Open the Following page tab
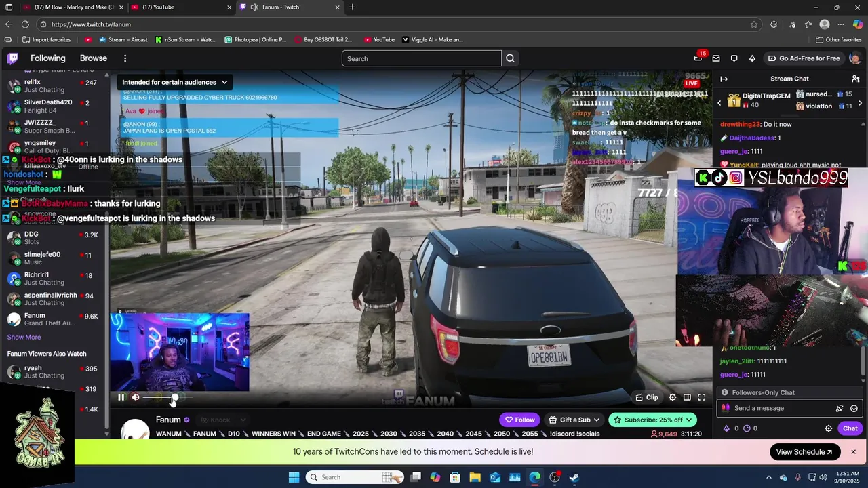This screenshot has height=488, width=868. coord(48,58)
